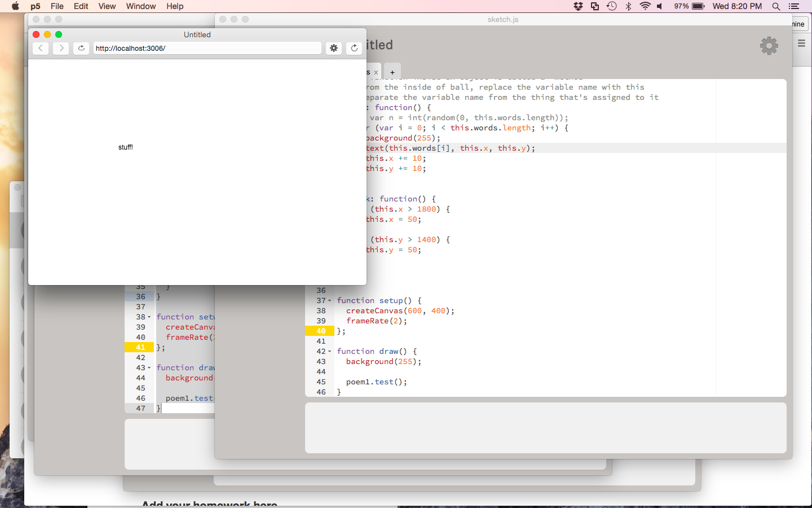Image resolution: width=812 pixels, height=508 pixels.
Task: Click the browser back arrow button
Action: 41,49
